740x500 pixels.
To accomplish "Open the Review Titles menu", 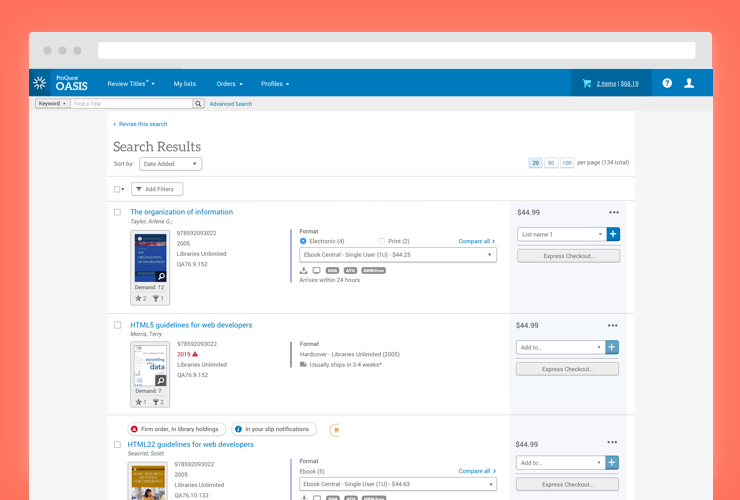I will [x=131, y=84].
